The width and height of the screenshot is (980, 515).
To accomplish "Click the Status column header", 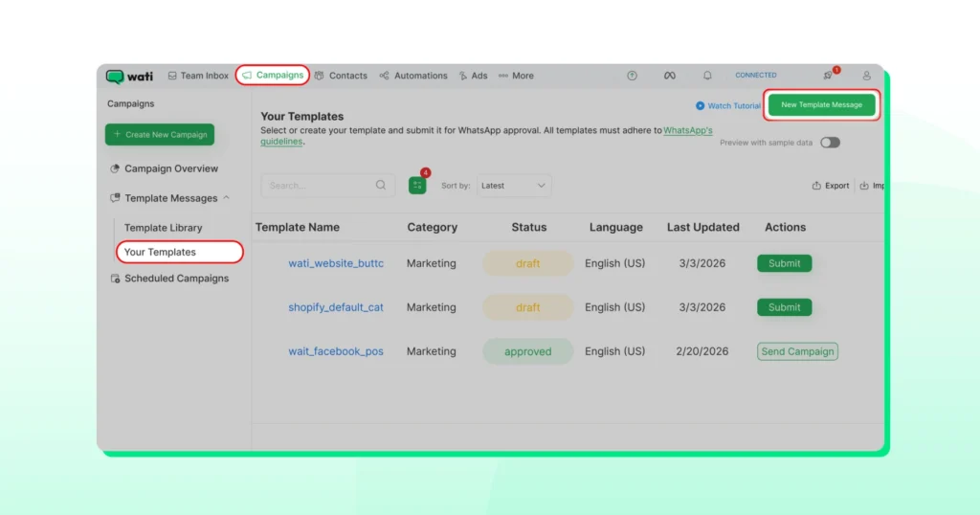I will (x=528, y=228).
